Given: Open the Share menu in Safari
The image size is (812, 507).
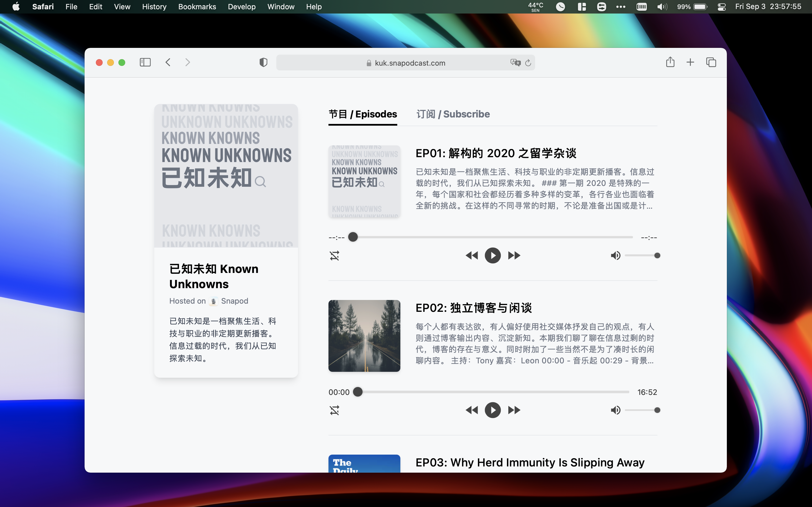Looking at the screenshot, I should [670, 62].
